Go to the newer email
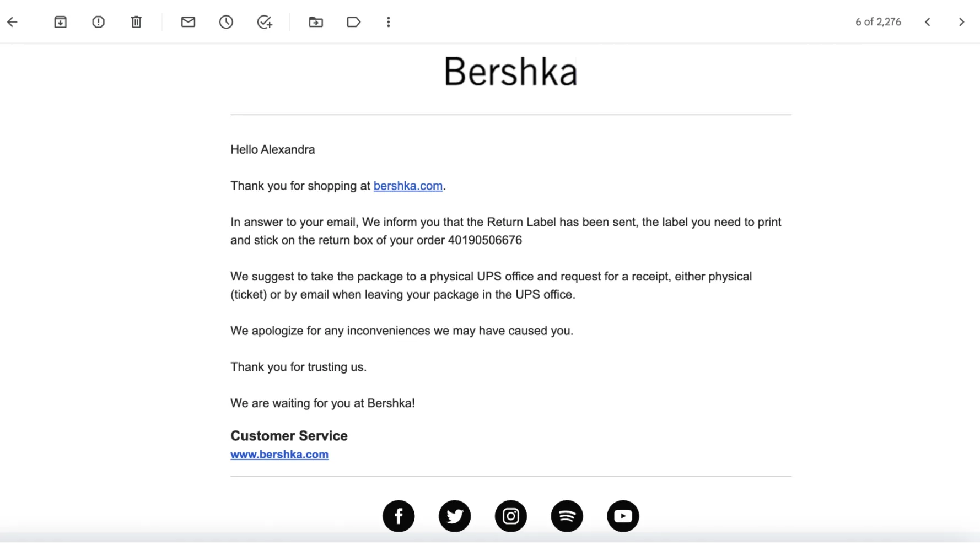The height and width of the screenshot is (551, 980). (928, 22)
